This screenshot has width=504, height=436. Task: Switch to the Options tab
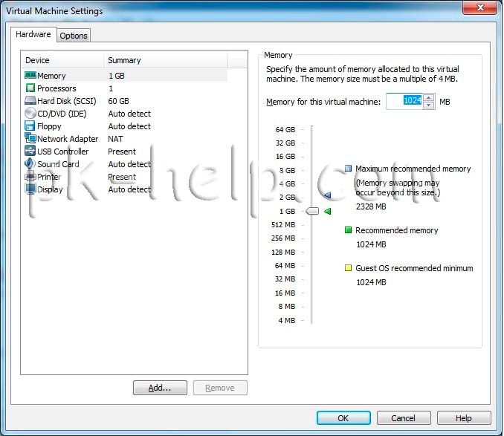click(x=74, y=36)
